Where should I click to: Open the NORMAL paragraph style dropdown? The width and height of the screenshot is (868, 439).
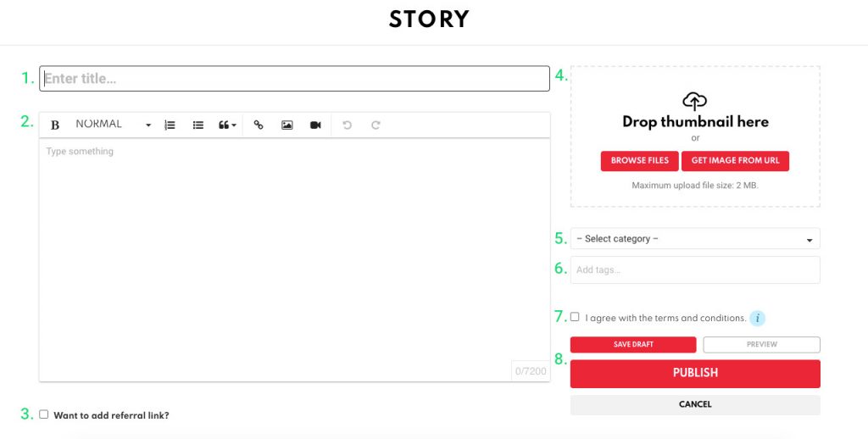coord(113,125)
